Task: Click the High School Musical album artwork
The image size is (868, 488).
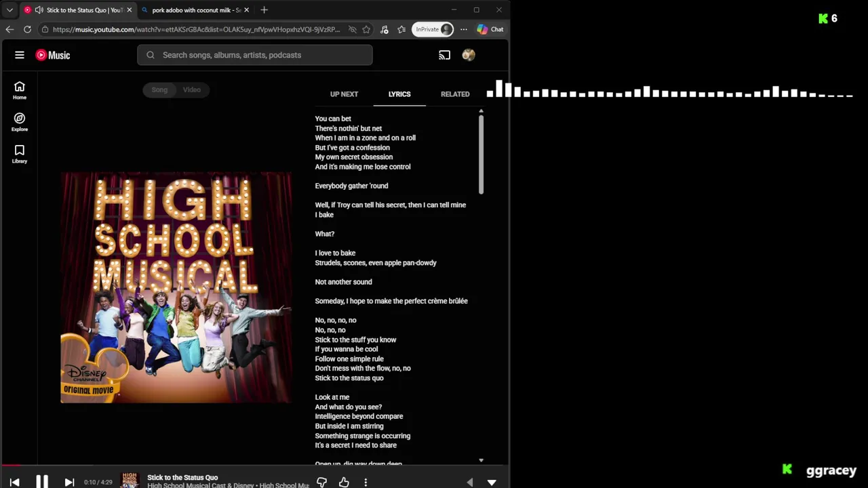Action: tap(176, 288)
